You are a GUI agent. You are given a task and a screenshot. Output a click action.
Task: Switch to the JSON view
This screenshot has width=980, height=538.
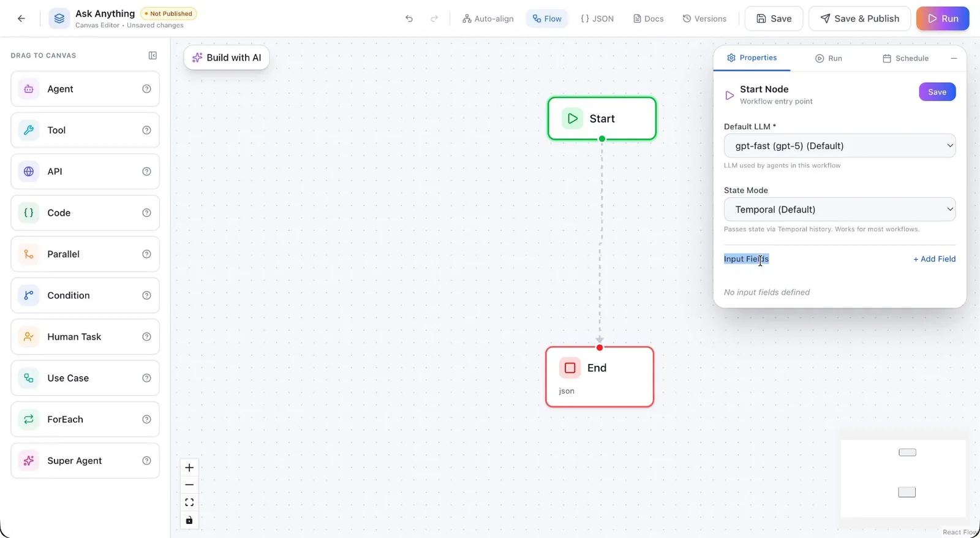[x=597, y=18]
